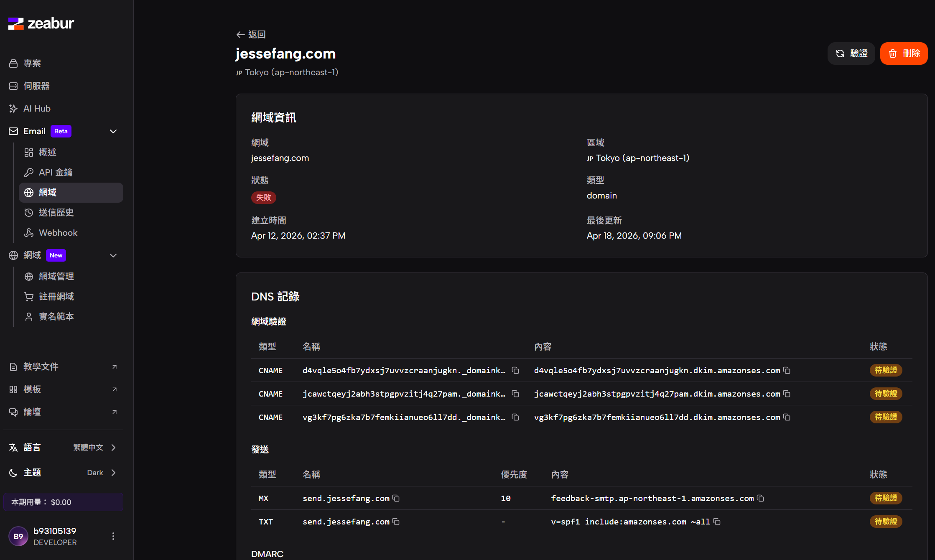This screenshot has width=935, height=560.
Task: Switch theme via the 主題 Dark option
Action: pos(63,473)
